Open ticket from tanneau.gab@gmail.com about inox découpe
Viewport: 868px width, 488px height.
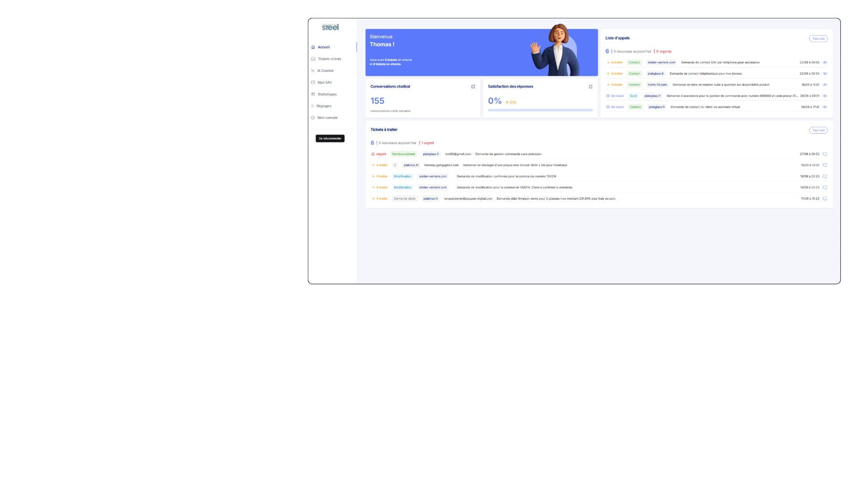(514, 165)
